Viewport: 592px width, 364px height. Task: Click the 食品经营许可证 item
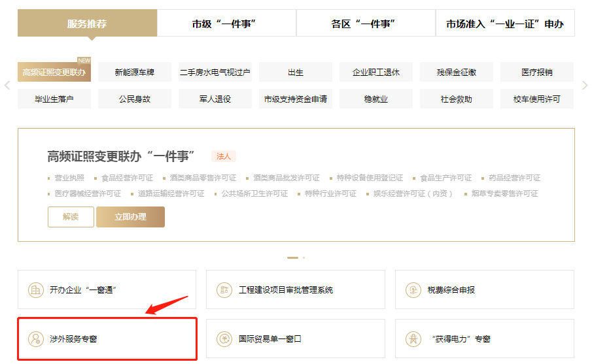click(x=127, y=178)
